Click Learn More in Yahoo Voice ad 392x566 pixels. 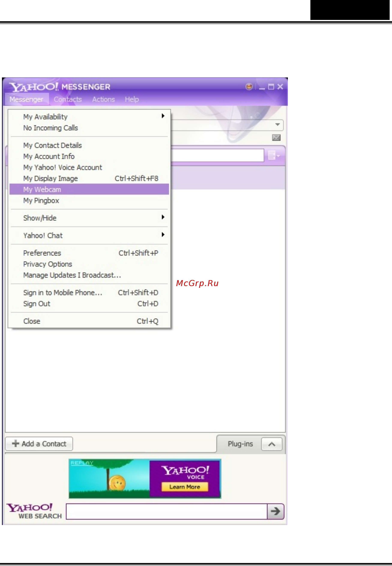point(185,487)
